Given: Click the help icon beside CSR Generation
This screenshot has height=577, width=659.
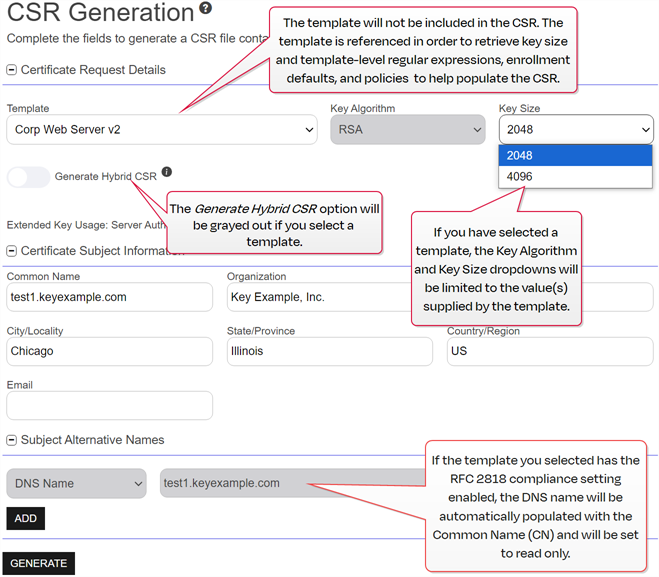Looking at the screenshot, I should (x=205, y=9).
